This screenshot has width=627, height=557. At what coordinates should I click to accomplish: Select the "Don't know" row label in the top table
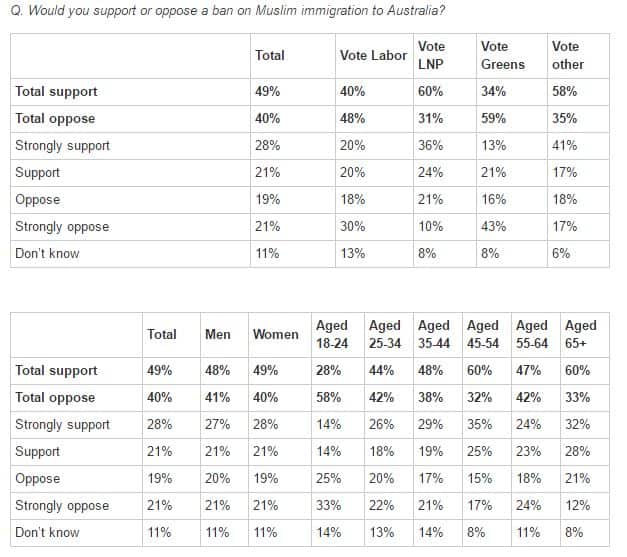pos(47,254)
